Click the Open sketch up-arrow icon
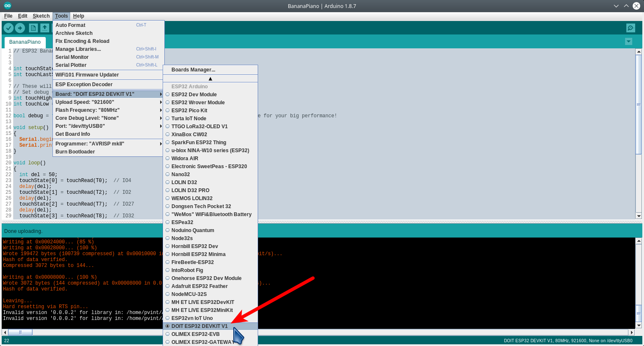The image size is (644, 346). pos(45,28)
